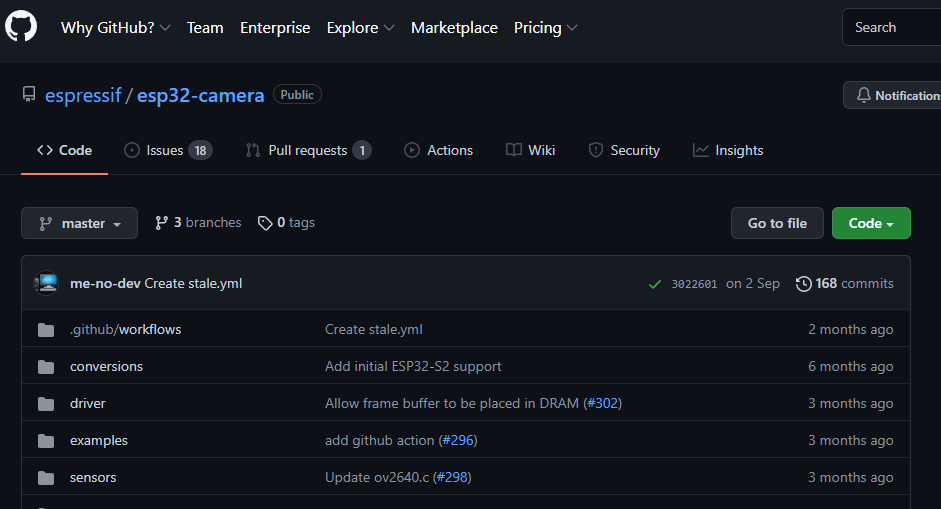Click '2 months ago' in workflows row
941x509 pixels.
(x=850, y=330)
